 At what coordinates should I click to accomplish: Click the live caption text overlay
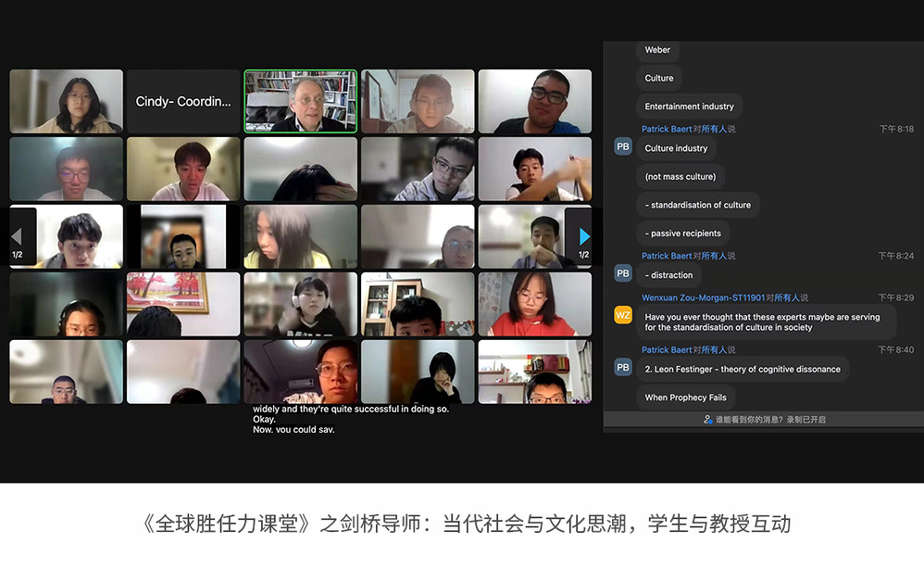pyautogui.click(x=350, y=419)
